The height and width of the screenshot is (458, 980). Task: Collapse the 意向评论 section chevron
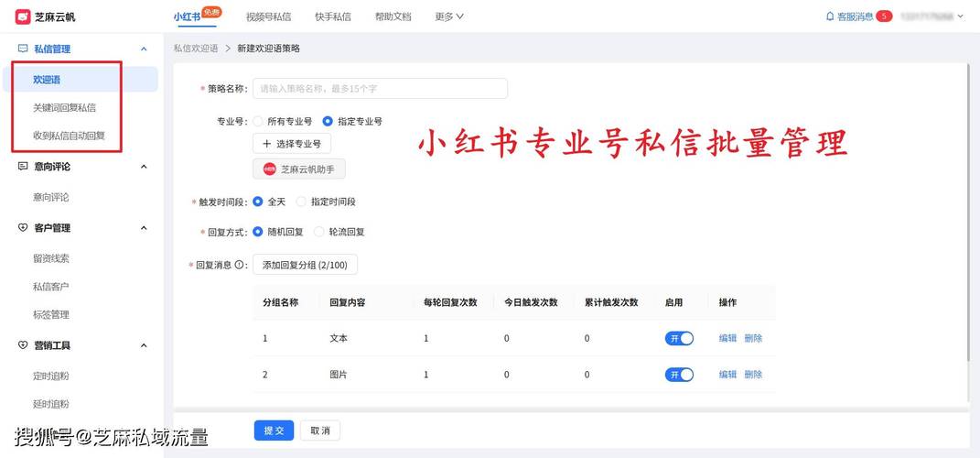(144, 167)
